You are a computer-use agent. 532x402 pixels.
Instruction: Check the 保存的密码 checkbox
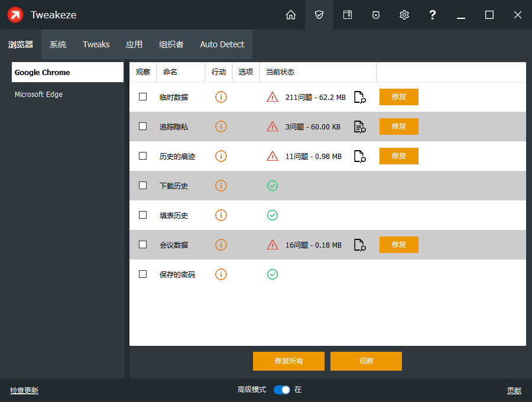click(143, 274)
